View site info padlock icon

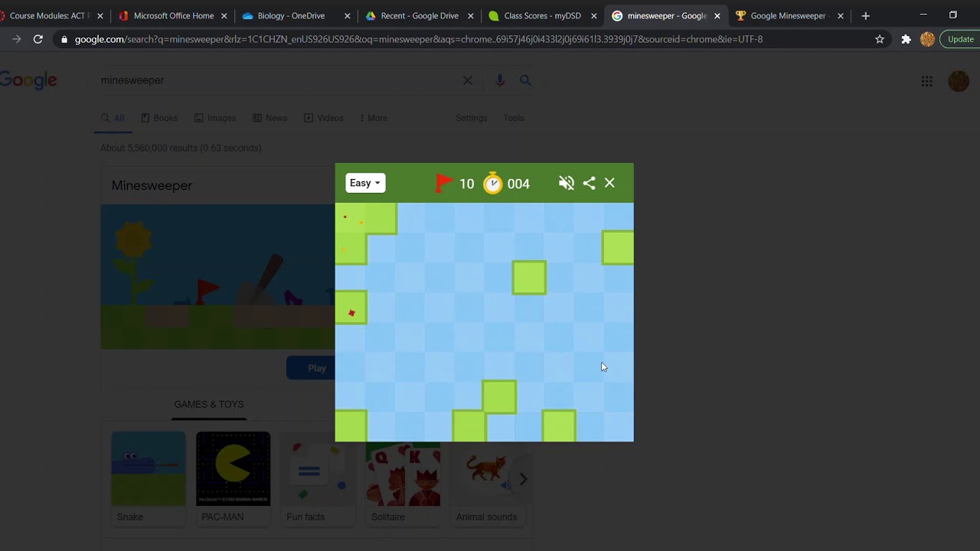click(64, 39)
